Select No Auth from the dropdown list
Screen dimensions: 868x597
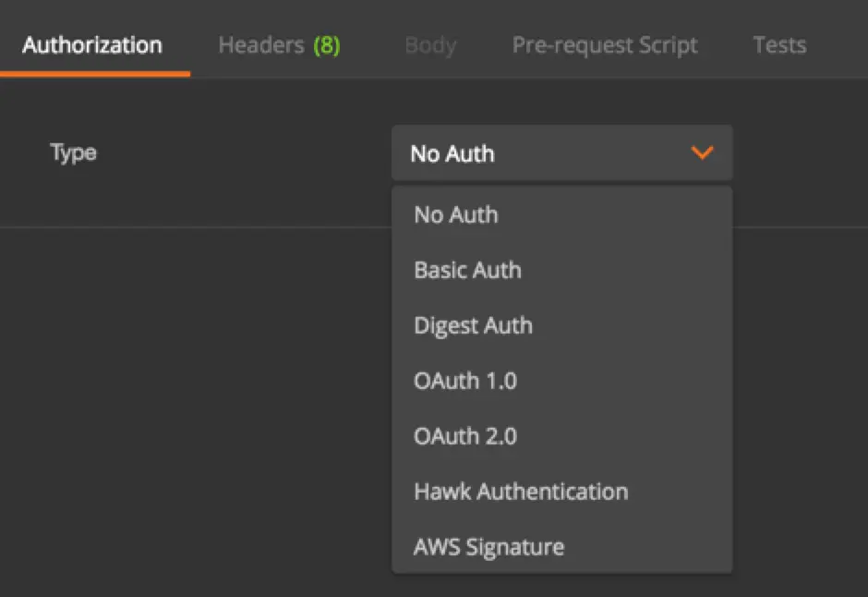(455, 214)
